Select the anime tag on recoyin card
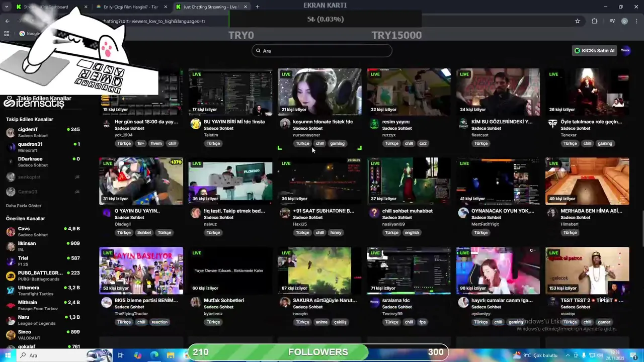This screenshot has height=362, width=644. (x=321, y=322)
